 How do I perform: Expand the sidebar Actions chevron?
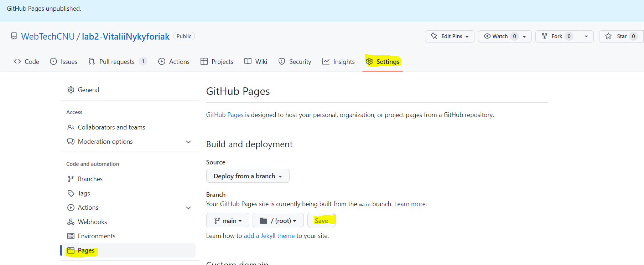pos(188,208)
